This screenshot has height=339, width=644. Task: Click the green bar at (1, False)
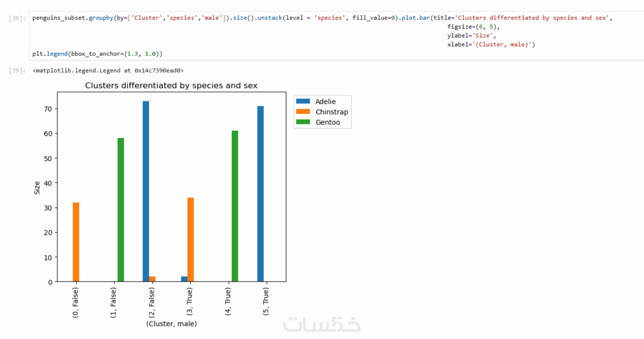click(121, 210)
